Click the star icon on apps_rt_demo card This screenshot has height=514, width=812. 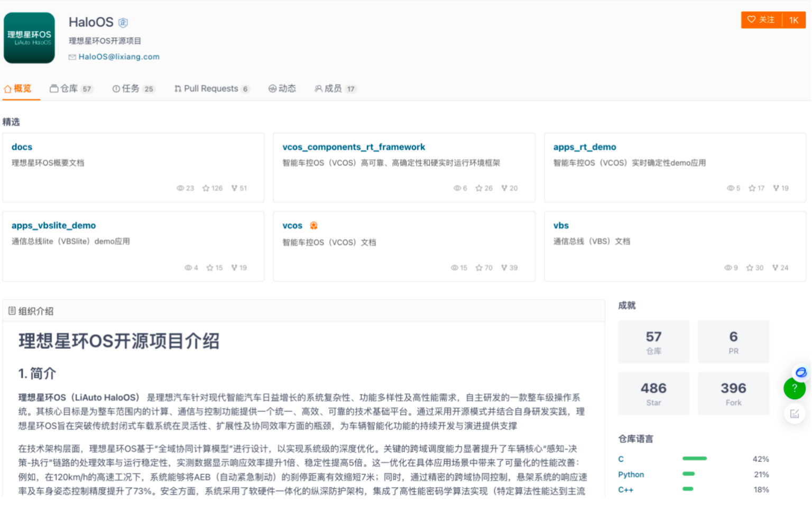click(752, 188)
